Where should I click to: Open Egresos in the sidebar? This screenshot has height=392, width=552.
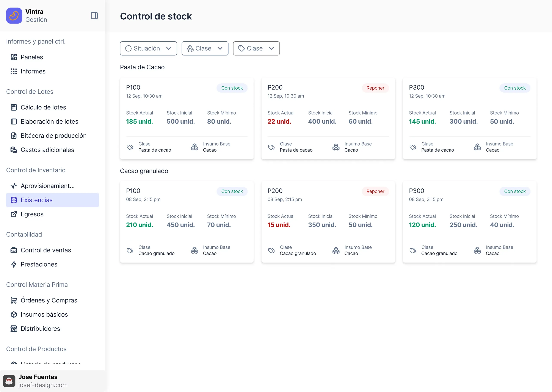click(x=52, y=214)
